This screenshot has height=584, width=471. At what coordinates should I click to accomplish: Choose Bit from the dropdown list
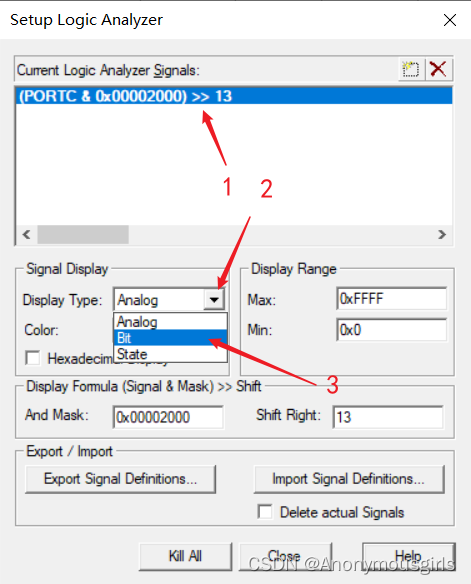(170, 338)
